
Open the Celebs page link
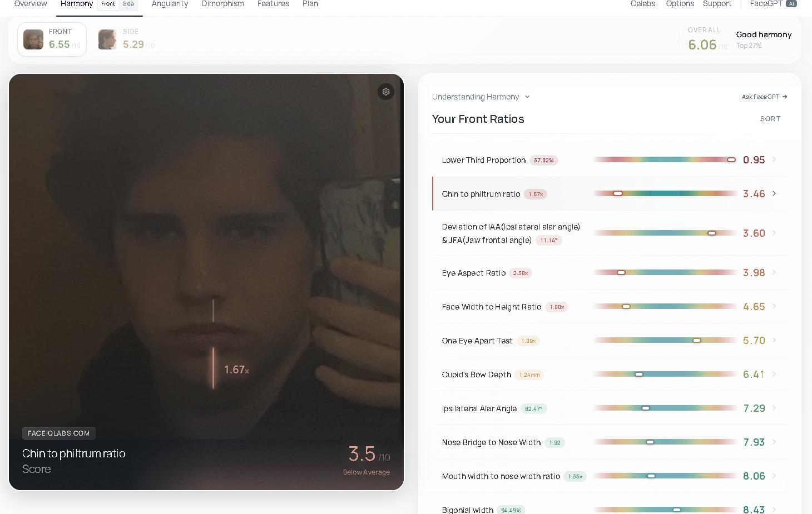642,4
